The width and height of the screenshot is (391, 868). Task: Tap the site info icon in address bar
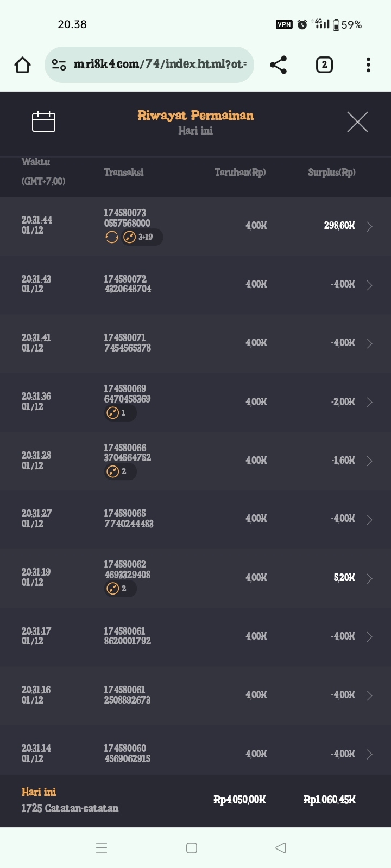[x=59, y=65]
